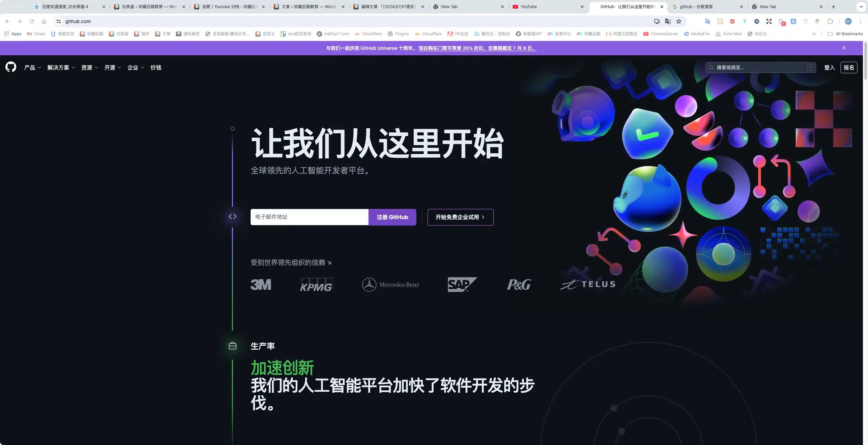Click the briefcase icon beside 生产率
This screenshot has height=445, width=868.
pos(233,346)
